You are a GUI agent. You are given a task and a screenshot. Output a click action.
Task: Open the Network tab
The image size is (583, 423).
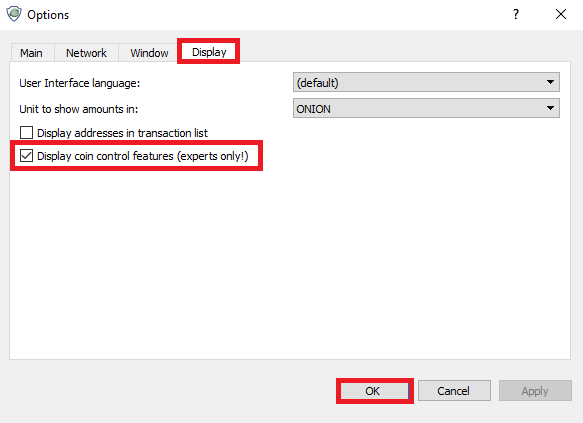click(x=86, y=53)
